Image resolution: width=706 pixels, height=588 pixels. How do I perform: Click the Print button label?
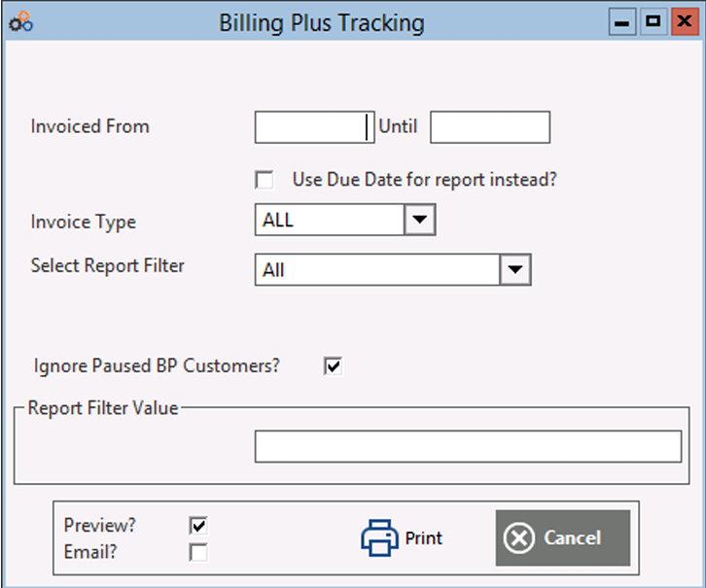[424, 538]
